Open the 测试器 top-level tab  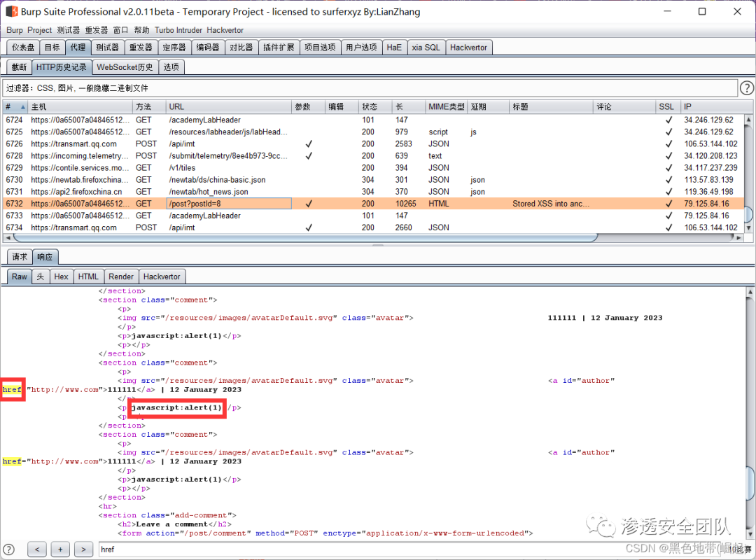tap(107, 48)
